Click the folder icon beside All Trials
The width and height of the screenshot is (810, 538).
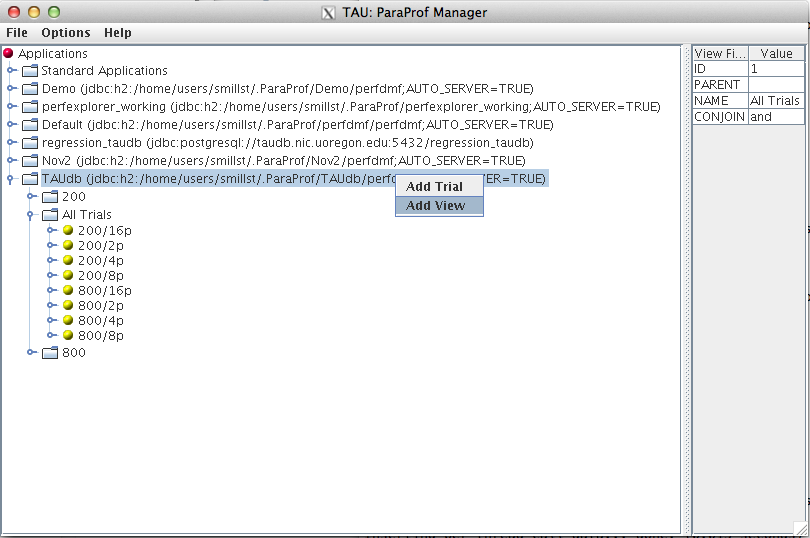coord(49,215)
